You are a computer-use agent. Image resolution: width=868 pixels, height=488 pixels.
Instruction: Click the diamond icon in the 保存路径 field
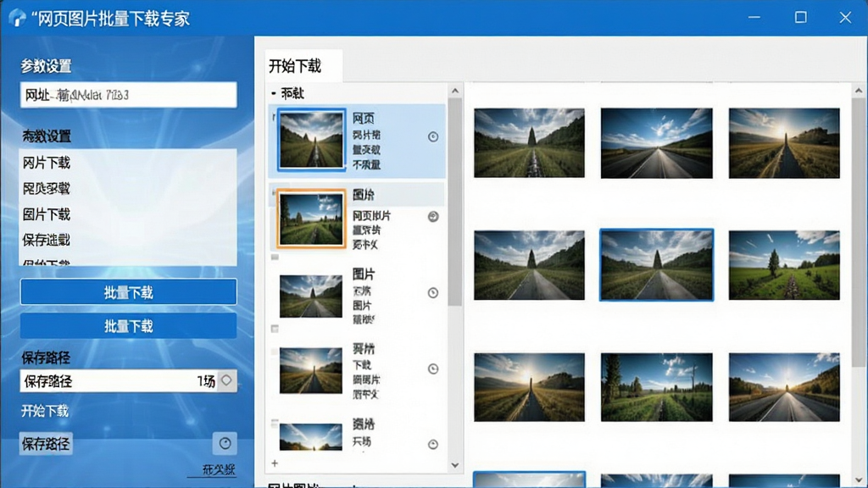click(x=226, y=380)
